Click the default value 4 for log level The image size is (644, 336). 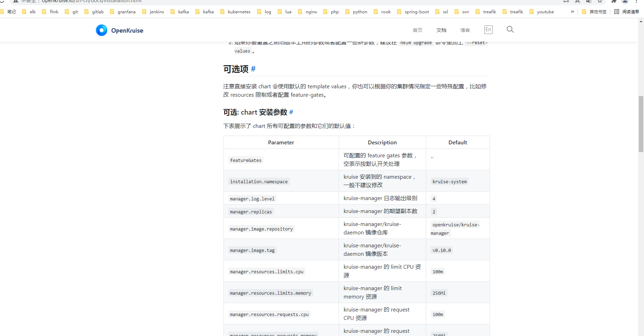pos(434,199)
